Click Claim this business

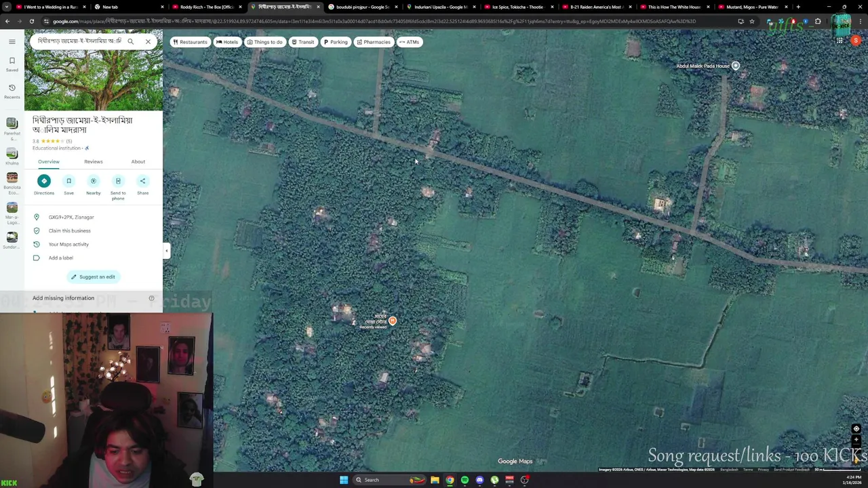click(x=69, y=230)
